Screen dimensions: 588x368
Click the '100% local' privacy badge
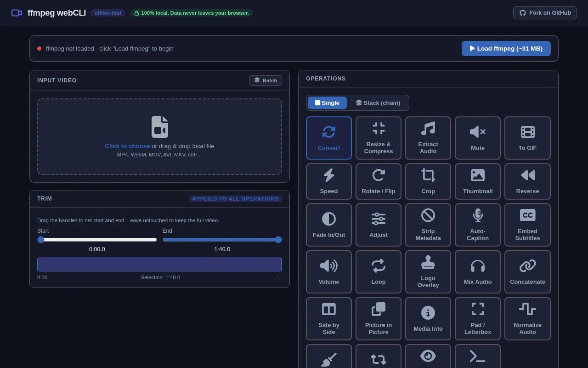click(192, 13)
